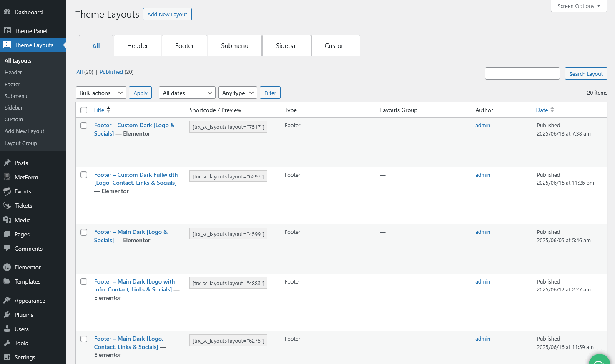Toggle the select-all layouts checkbox

84,110
